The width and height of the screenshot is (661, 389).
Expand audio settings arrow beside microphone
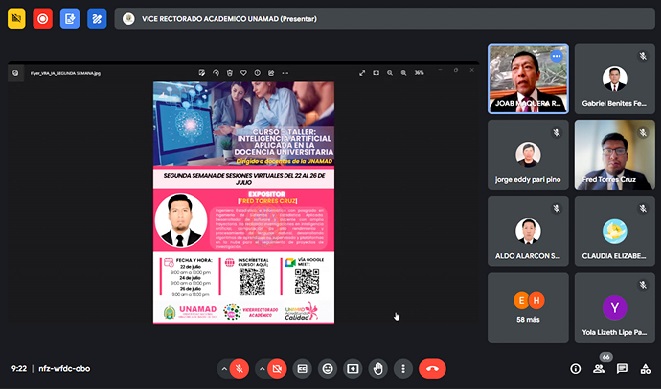click(x=224, y=369)
